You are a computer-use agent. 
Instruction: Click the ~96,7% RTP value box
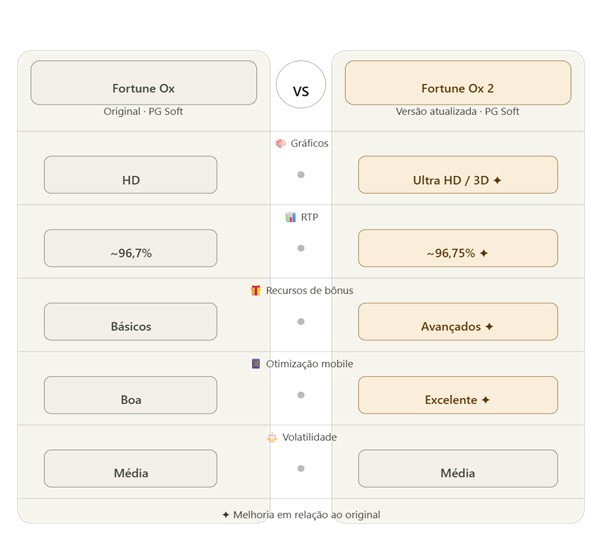coord(131,248)
